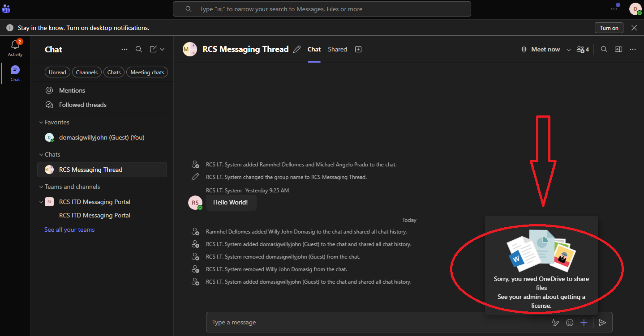This screenshot has height=336, width=644.
Task: Open domasigwillyjohn (Guest) (You) chat
Action: (x=102, y=137)
